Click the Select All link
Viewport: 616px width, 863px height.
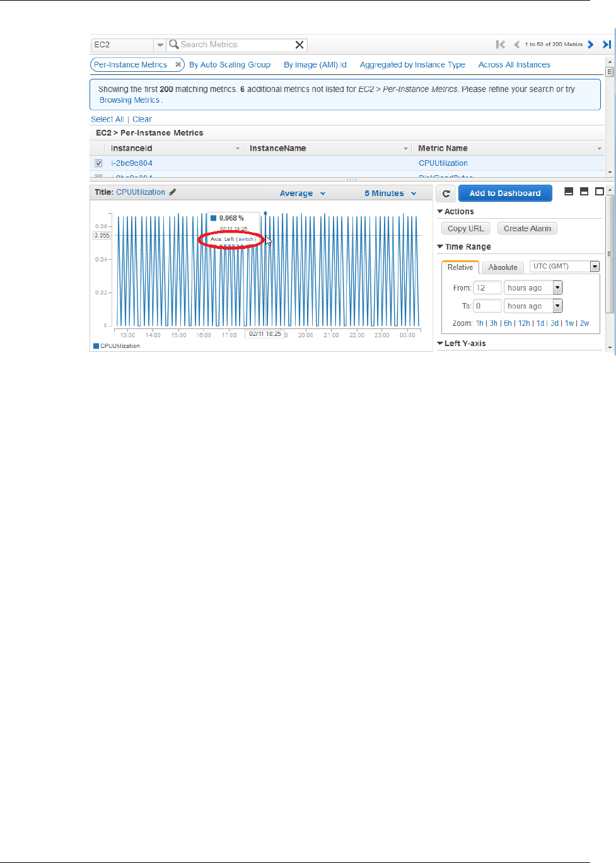click(107, 119)
